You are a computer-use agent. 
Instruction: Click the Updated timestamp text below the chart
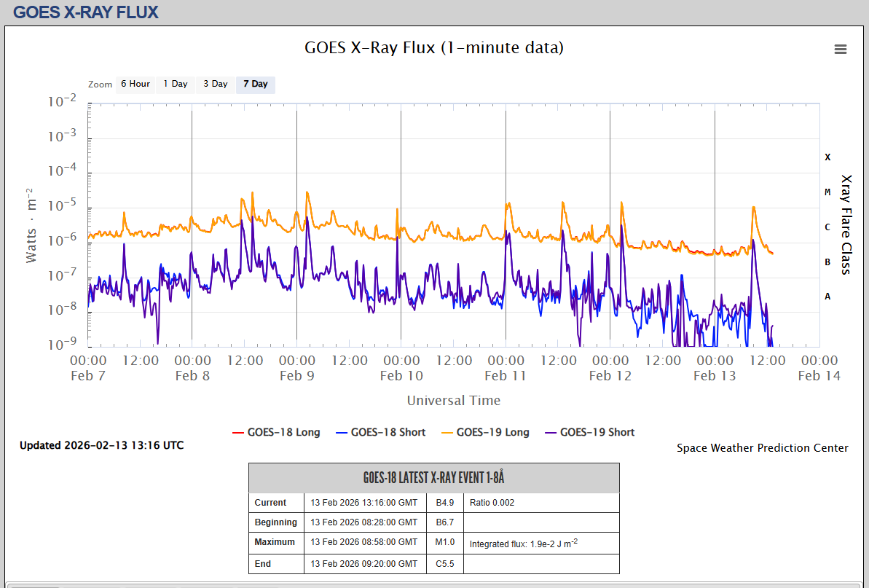point(101,445)
